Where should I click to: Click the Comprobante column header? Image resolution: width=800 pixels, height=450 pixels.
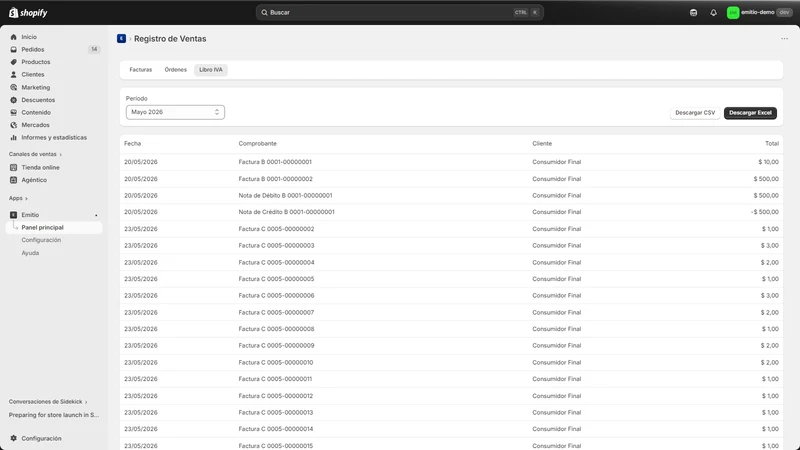pos(258,143)
